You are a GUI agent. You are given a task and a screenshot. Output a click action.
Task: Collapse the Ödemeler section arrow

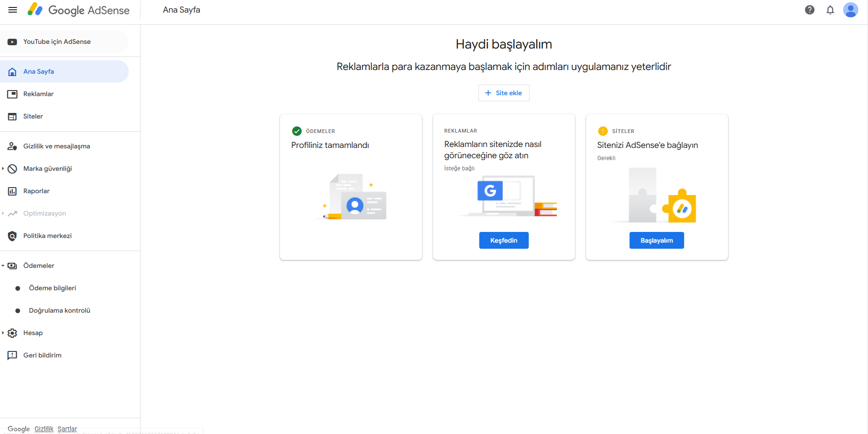[3, 266]
